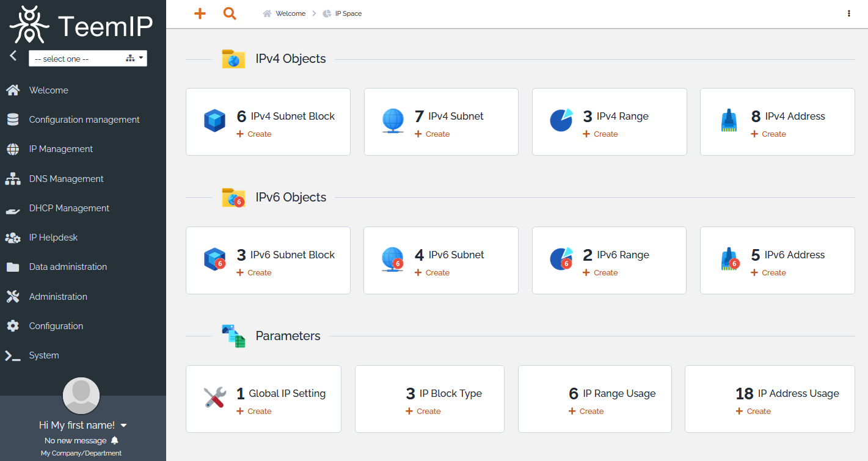Click the IPv4 Range pie icon
The width and height of the screenshot is (868, 461).
561,120
